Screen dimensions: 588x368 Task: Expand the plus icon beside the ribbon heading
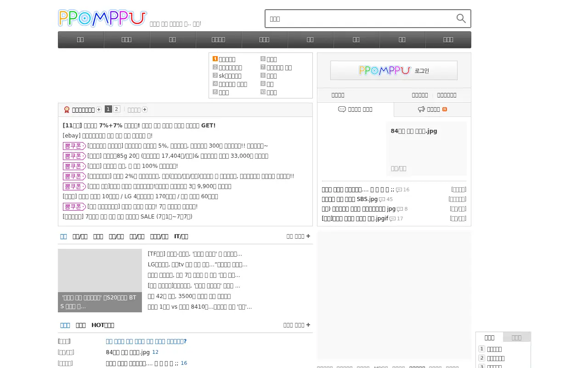click(x=99, y=109)
